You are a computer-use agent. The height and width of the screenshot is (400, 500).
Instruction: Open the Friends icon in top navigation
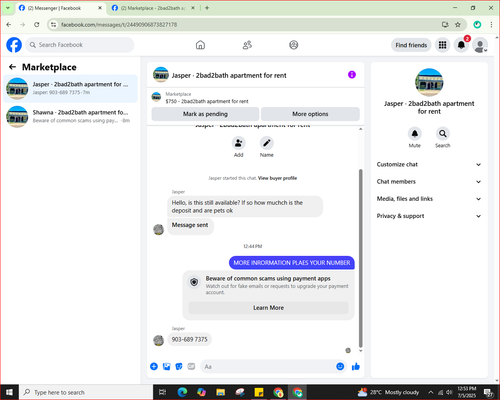[x=247, y=45]
